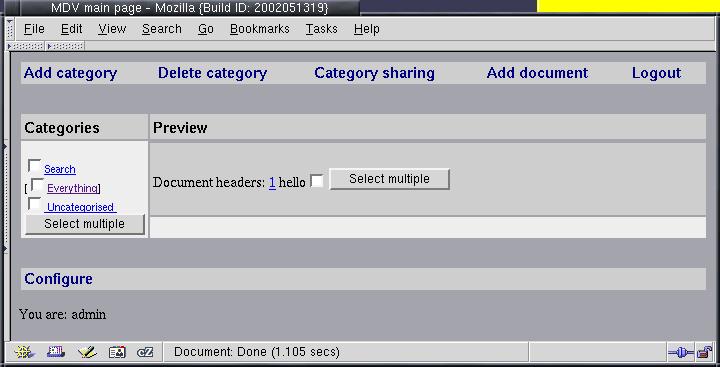Open the Bookmarks menu
This screenshot has height=367, width=720.
coord(259,29)
